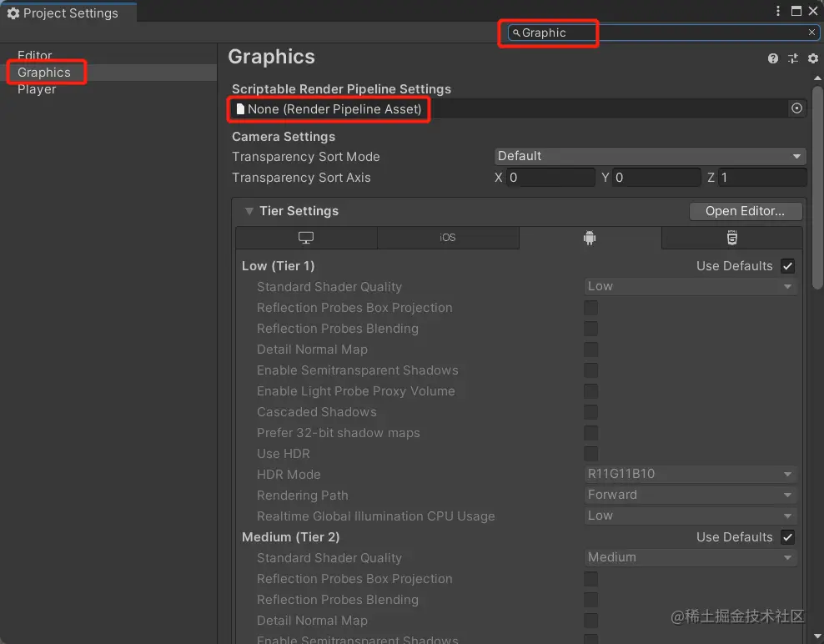The image size is (824, 644).
Task: Click the Scriptable Render Pipeline Settings heading
Action: tap(342, 89)
